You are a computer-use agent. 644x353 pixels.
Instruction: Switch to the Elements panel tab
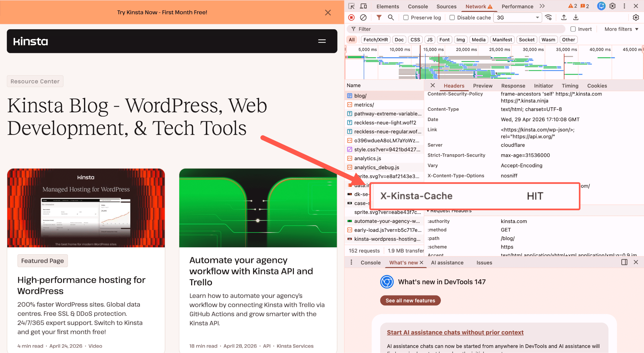coord(388,6)
